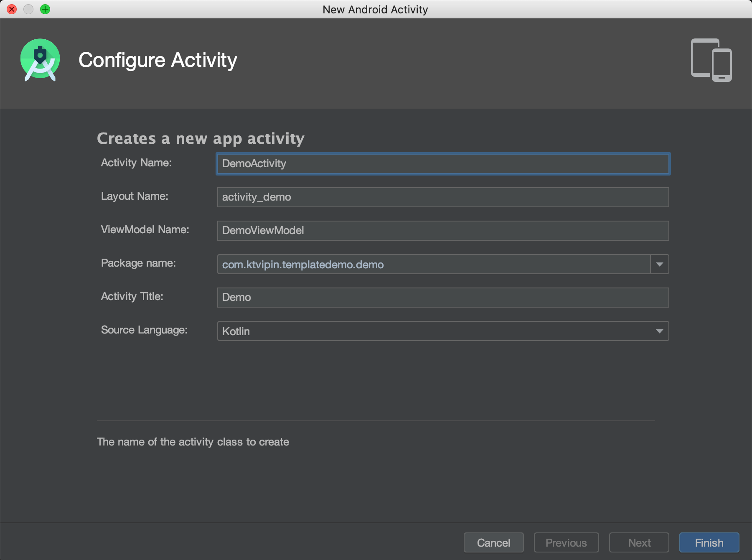Click the Previous button
This screenshot has height=560, width=752.
pyautogui.click(x=566, y=542)
